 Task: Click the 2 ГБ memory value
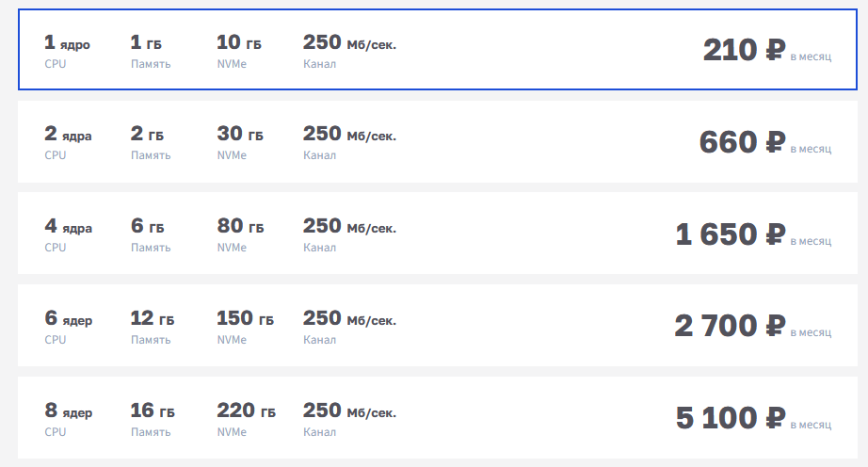coord(147,135)
